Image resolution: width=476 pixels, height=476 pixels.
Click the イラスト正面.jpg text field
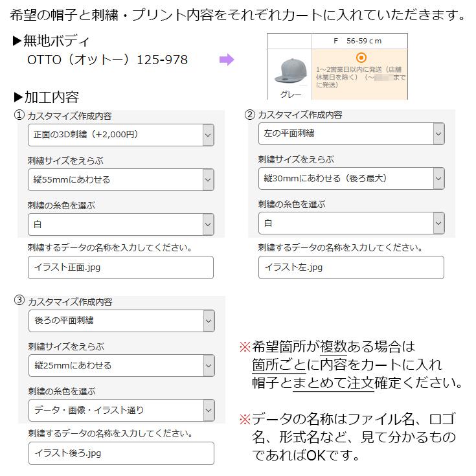[x=120, y=267]
